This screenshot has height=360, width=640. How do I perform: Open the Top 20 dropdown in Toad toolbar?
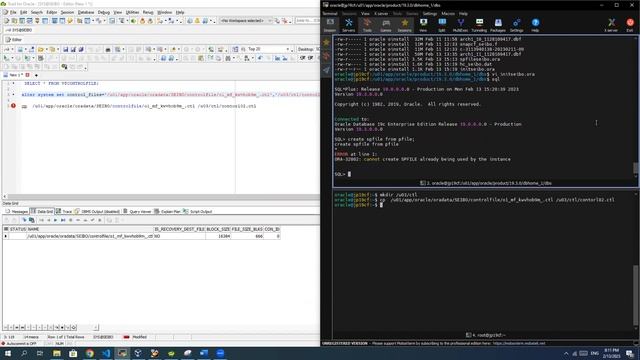tap(267, 49)
